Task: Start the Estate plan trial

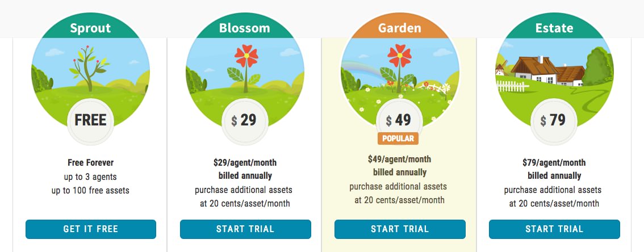Action: [554, 229]
